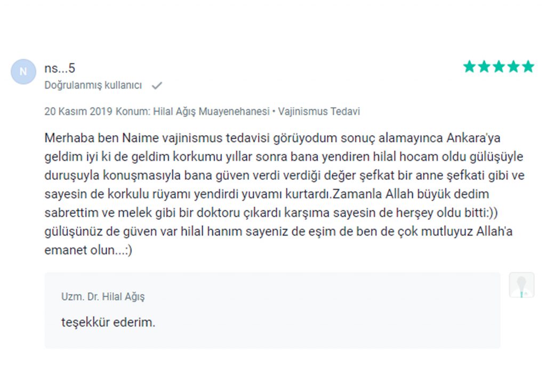Image resolution: width=546 pixels, height=392 pixels.
Task: Click the fourth green rating star
Action: tap(513, 67)
